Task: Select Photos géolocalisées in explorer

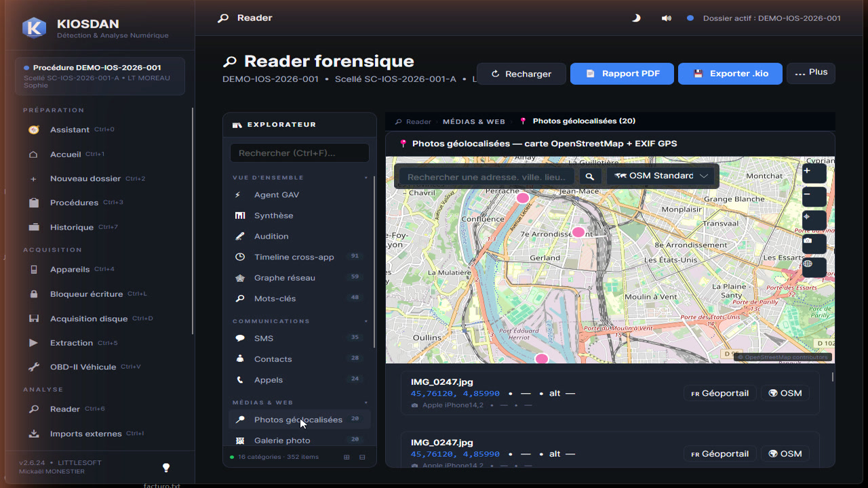Action: tap(298, 420)
